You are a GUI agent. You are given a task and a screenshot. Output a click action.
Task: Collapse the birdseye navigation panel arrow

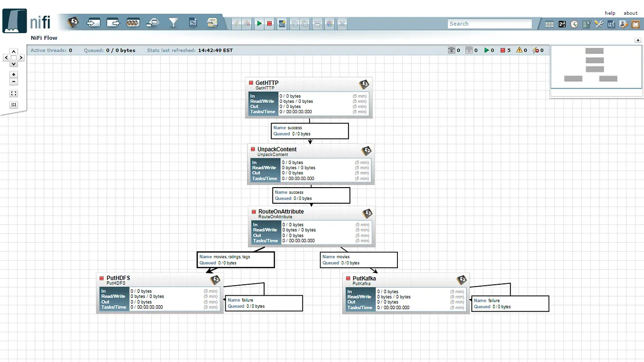638,40
